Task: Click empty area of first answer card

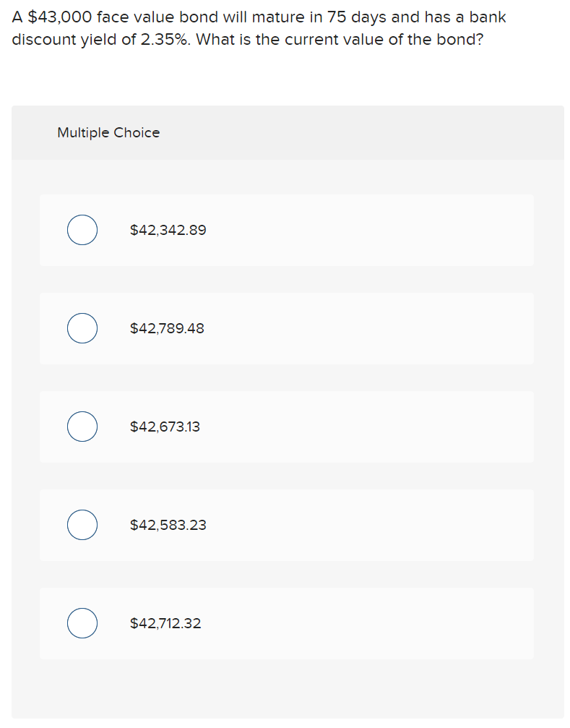Action: click(x=371, y=231)
